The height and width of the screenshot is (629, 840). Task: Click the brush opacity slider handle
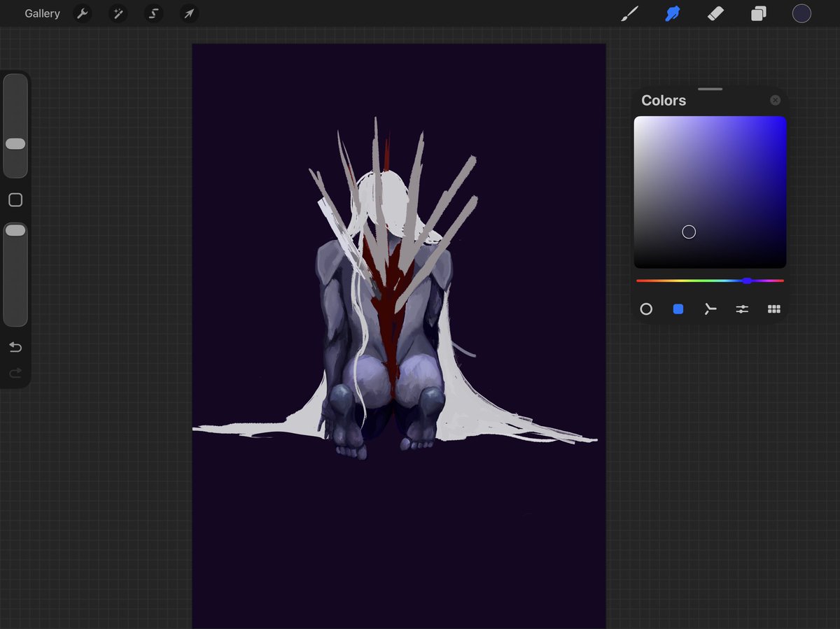(15, 230)
